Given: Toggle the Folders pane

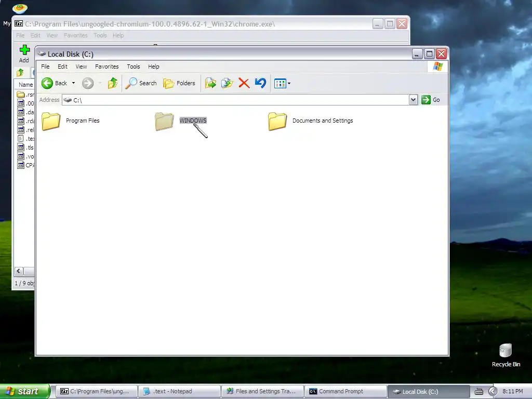Looking at the screenshot, I should tap(179, 83).
